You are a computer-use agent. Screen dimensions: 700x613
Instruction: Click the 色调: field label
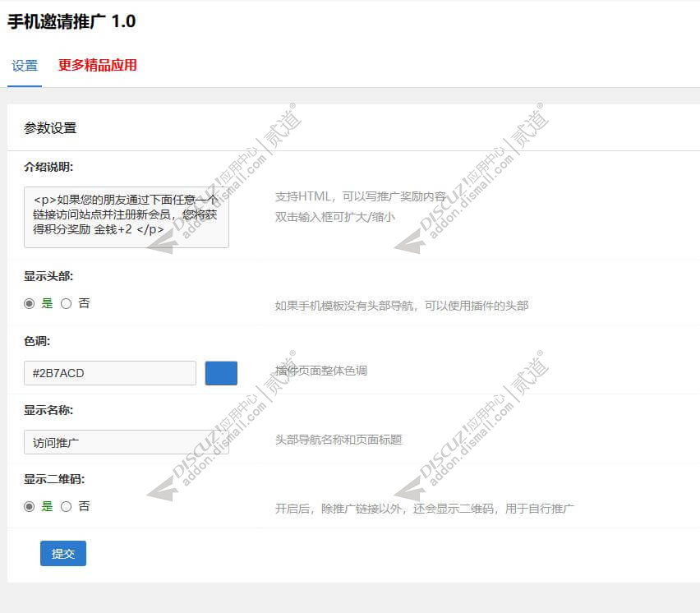coord(37,341)
